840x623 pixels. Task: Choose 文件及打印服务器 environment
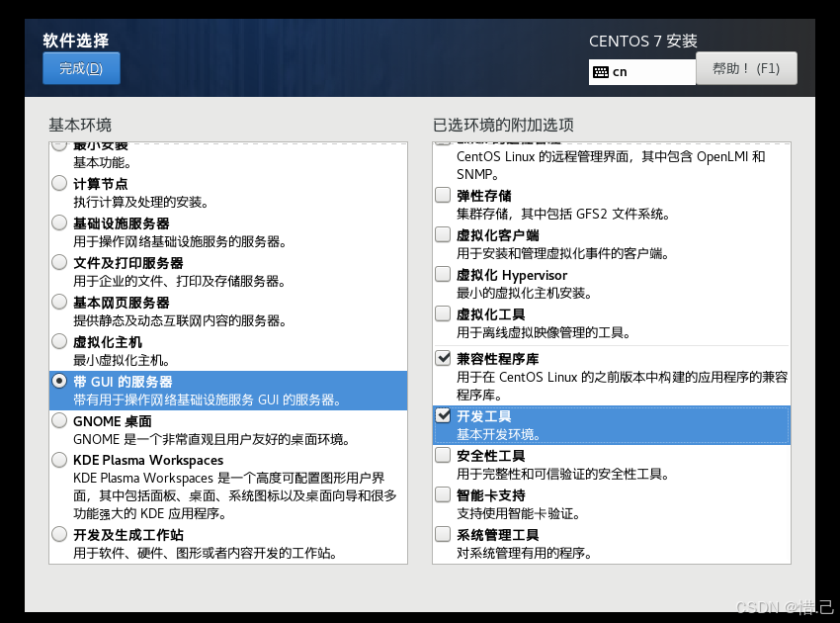point(59,263)
